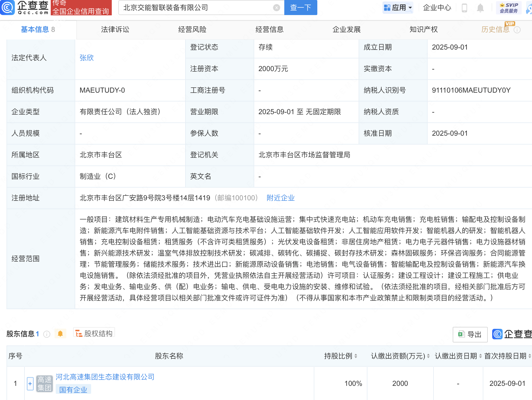Select 2025-09-01 至 无固定期限 value
Screen dimensions: 532x400
click(300, 112)
